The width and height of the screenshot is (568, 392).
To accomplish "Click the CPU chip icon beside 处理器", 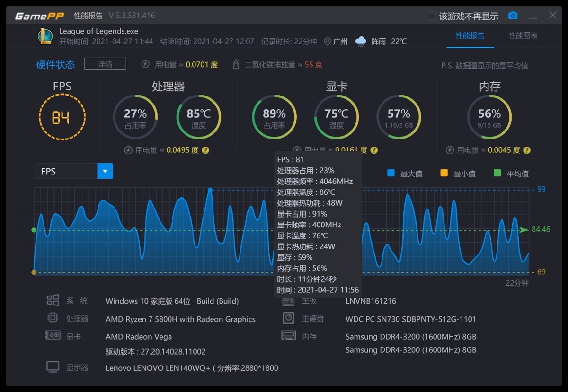I will 53,318.
